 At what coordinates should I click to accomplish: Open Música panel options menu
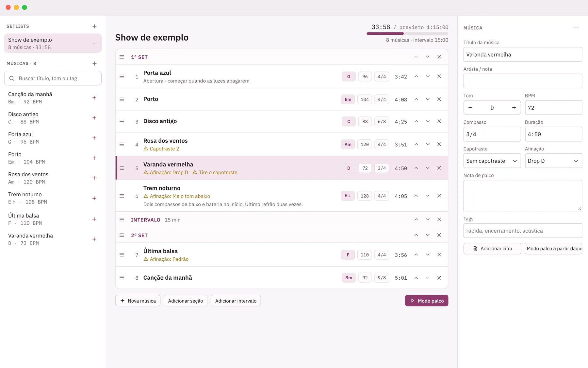pos(576,28)
